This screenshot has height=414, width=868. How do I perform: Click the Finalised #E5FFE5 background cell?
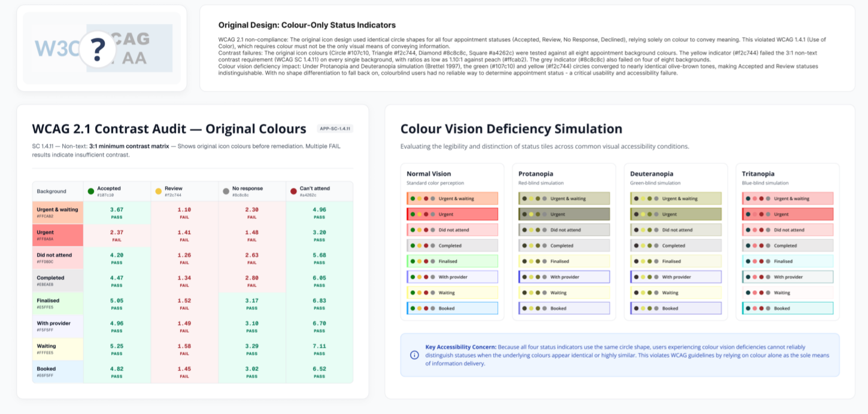click(57, 303)
